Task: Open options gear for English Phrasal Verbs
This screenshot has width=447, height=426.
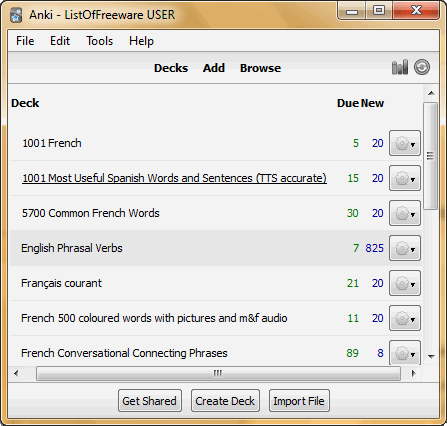Action: 405,249
